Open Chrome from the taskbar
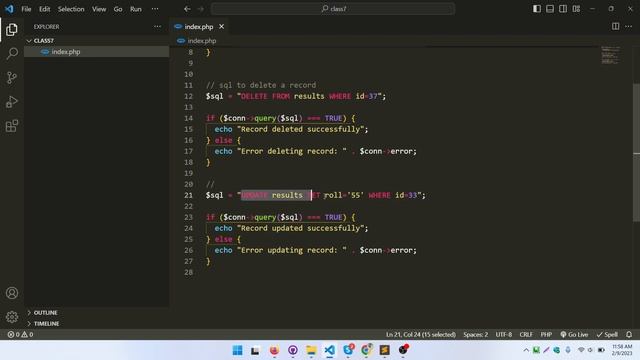640x360 pixels. [x=366, y=350]
